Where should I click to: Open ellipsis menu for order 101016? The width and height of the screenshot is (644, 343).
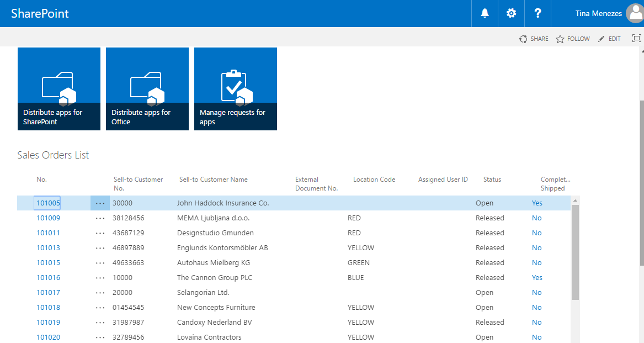pos(100,278)
